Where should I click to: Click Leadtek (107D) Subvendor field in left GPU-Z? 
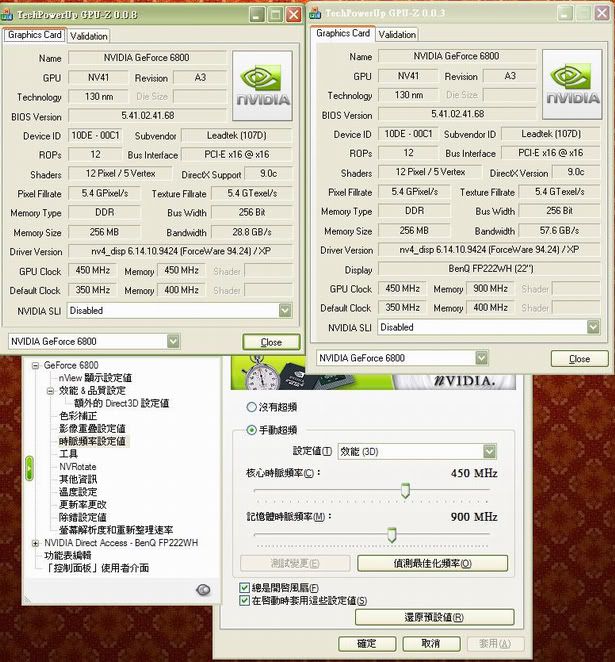pyautogui.click(x=236, y=136)
